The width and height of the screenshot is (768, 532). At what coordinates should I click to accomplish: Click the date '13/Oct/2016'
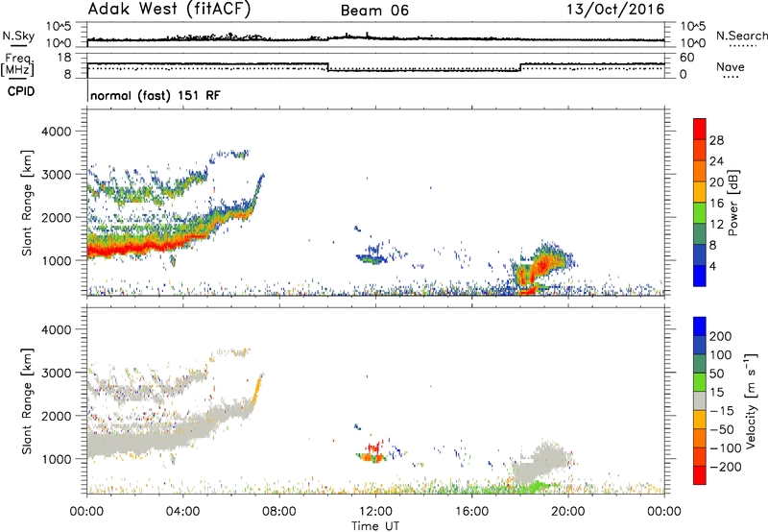[615, 10]
